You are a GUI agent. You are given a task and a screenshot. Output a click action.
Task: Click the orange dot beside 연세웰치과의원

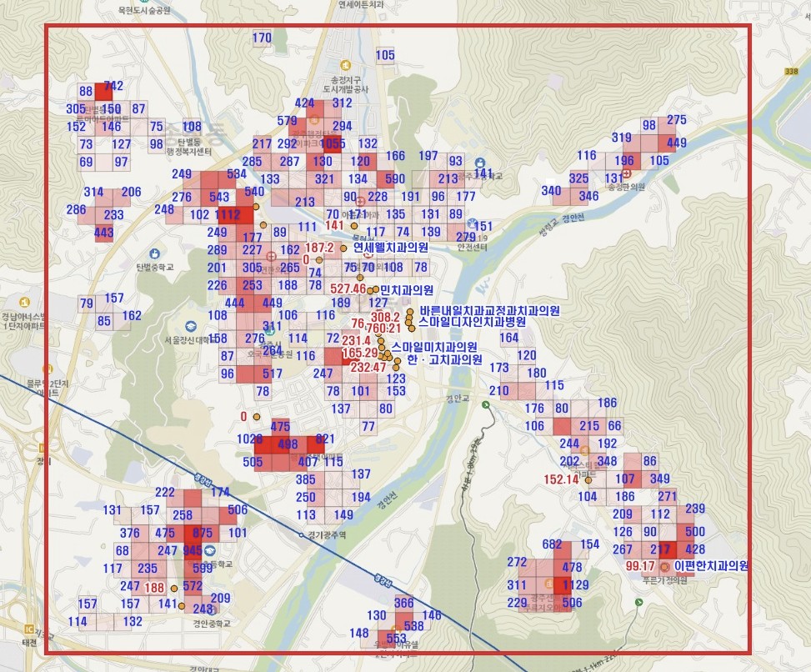click(343, 248)
